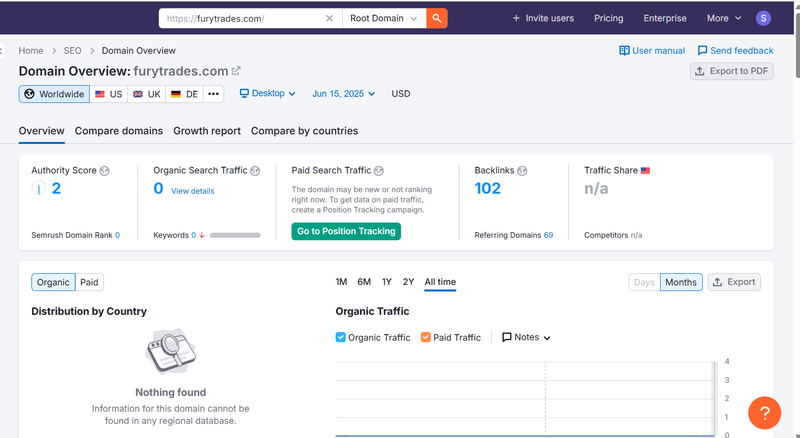Click the chart Export button
Image resolution: width=800 pixels, height=438 pixels.
pos(734,282)
